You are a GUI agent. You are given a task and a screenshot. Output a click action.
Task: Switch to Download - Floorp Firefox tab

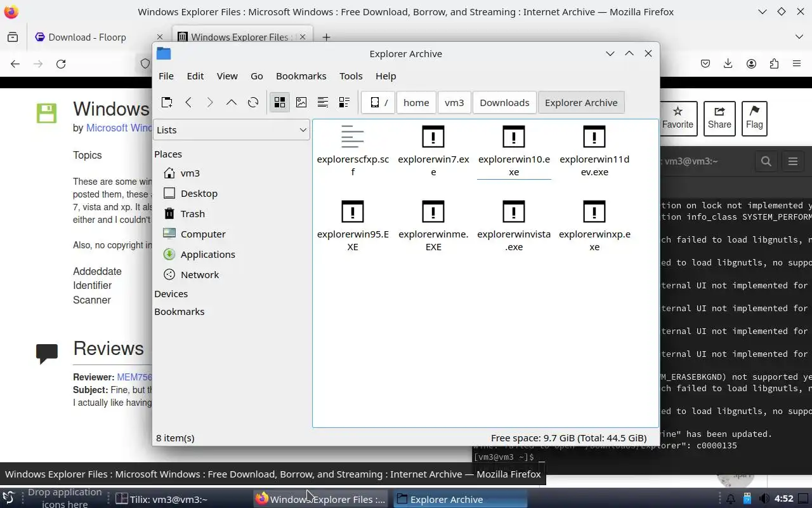[x=89, y=37]
